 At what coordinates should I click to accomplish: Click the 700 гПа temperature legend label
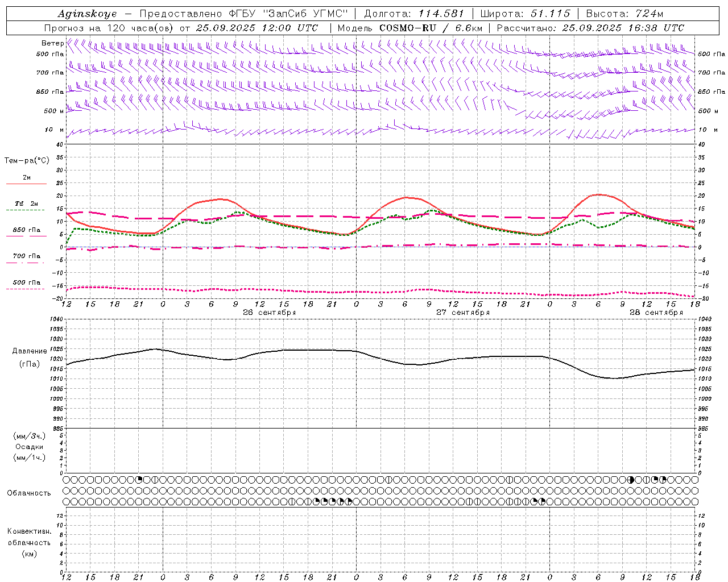[27, 256]
